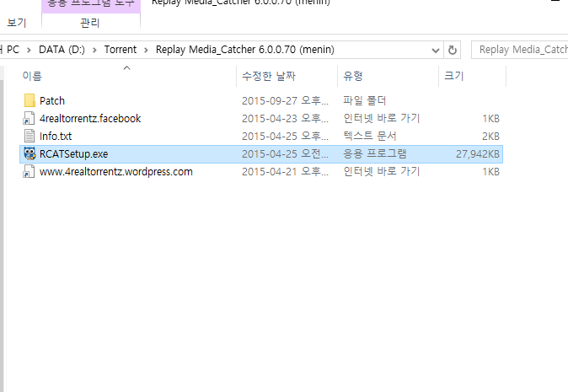Sort files by 수정한 날짜 column
Screen dimensions: 568x392
click(269, 76)
